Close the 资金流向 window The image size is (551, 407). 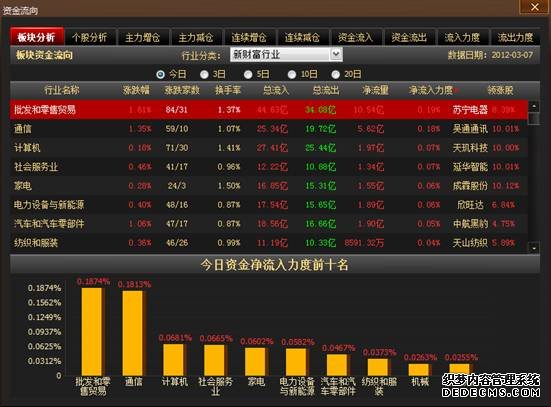tap(534, 7)
